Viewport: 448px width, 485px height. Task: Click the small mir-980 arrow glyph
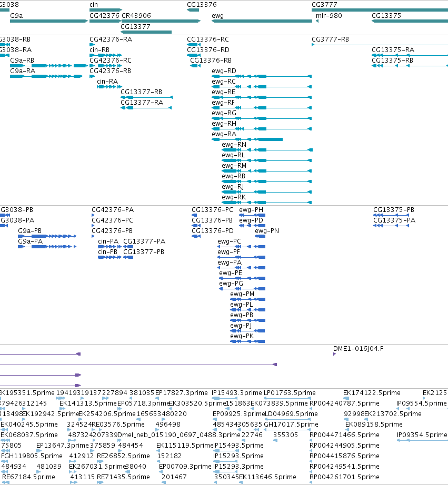[317, 21]
